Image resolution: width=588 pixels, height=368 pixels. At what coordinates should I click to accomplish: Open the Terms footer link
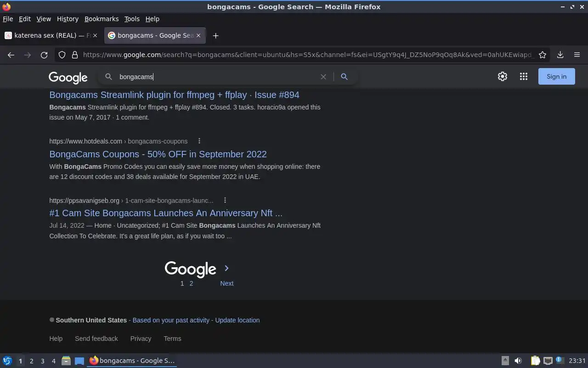coord(172,339)
